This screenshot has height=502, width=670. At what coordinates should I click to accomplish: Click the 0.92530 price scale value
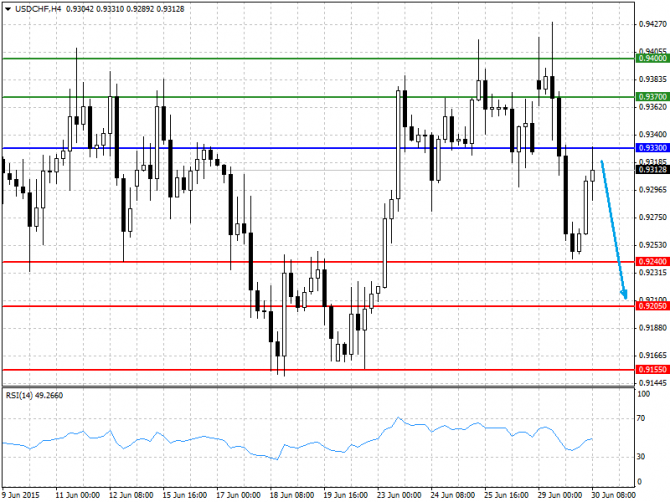[x=652, y=245]
